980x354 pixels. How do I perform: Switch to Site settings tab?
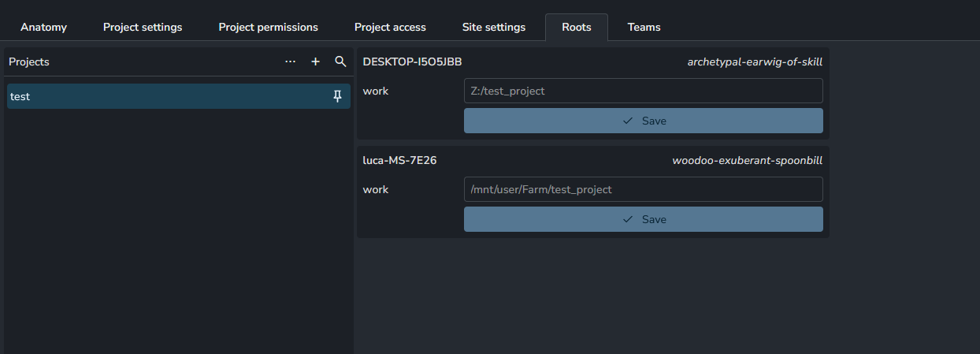pos(494,27)
